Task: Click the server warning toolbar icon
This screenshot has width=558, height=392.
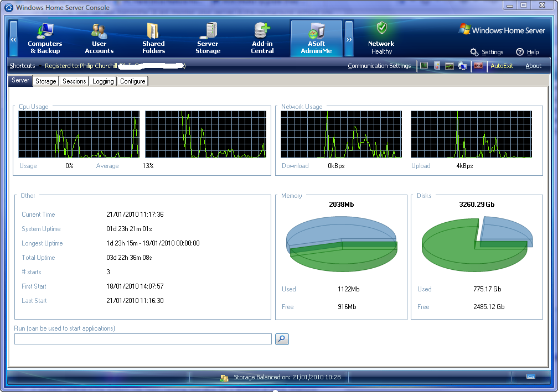Action: (437, 66)
